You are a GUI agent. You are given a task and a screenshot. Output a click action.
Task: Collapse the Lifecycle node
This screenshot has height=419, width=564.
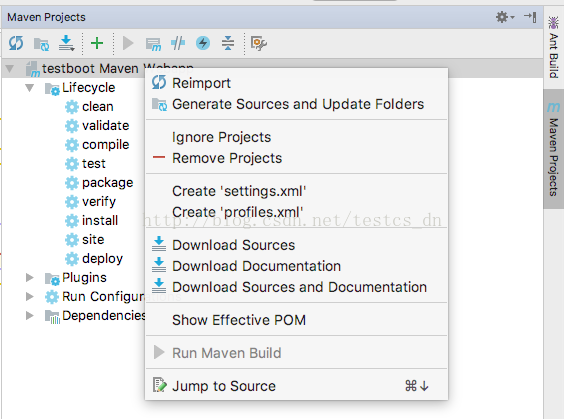click(29, 87)
